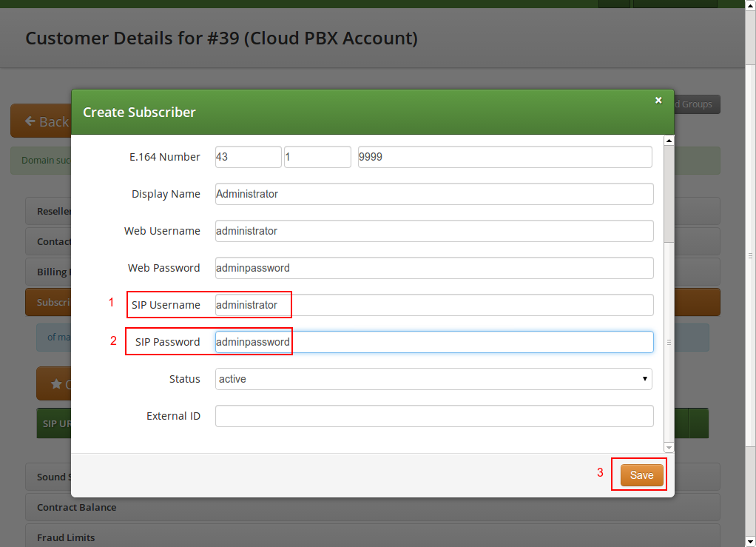Open the Status dropdown
Viewport: 756px width, 547px height.
point(433,378)
